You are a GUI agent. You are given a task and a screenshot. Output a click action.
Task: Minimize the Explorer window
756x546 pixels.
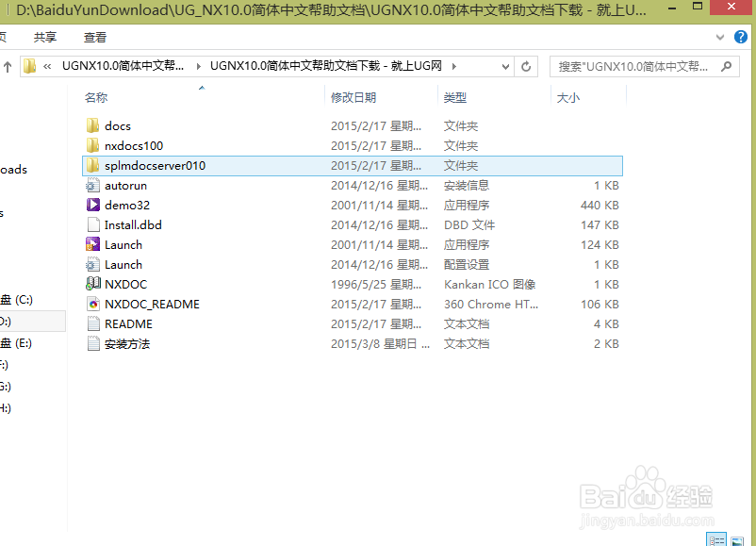(673, 8)
